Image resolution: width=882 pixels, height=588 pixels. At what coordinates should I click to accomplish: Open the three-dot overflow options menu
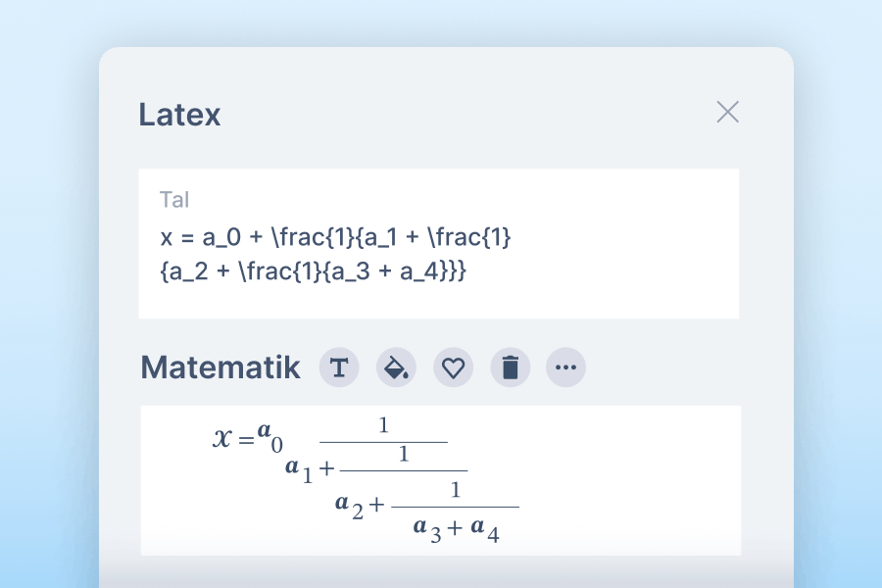coord(565,367)
